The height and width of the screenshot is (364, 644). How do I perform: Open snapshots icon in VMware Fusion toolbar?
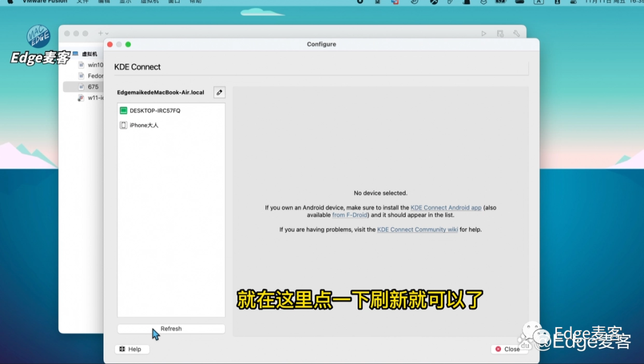pyautogui.click(x=500, y=33)
